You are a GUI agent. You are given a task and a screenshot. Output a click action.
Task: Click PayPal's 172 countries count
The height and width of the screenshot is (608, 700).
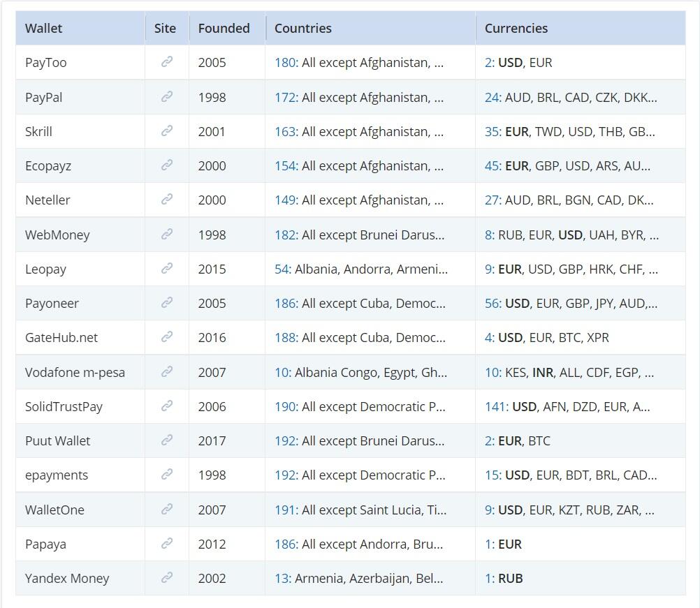tap(286, 97)
